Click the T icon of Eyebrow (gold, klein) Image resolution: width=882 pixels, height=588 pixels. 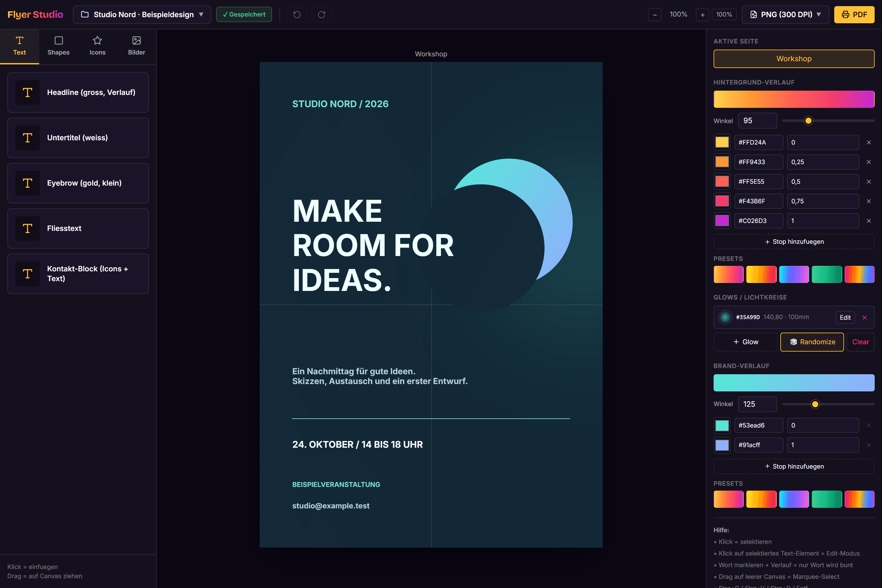pyautogui.click(x=27, y=183)
